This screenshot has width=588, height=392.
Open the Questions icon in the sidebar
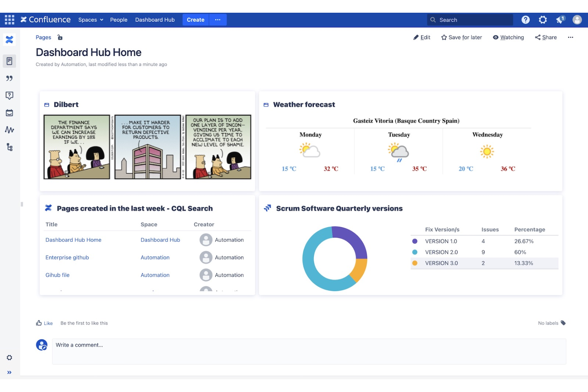(10, 96)
